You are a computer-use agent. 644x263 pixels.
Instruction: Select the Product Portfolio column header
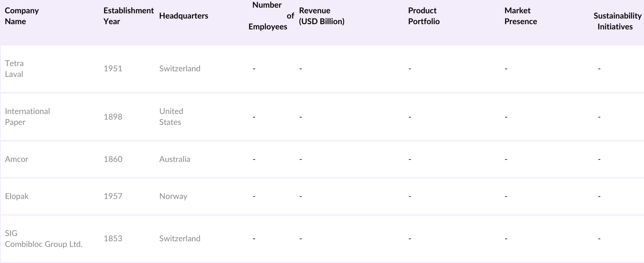pyautogui.click(x=423, y=16)
